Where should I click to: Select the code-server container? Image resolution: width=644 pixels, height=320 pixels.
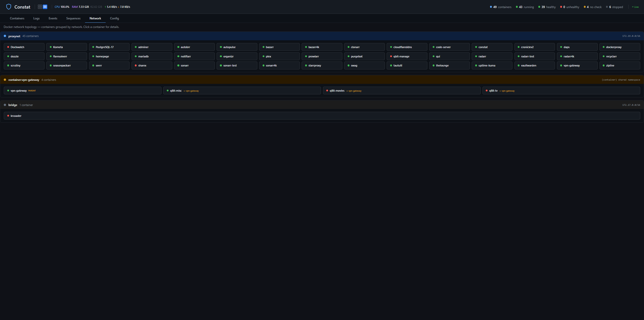[x=449, y=47]
